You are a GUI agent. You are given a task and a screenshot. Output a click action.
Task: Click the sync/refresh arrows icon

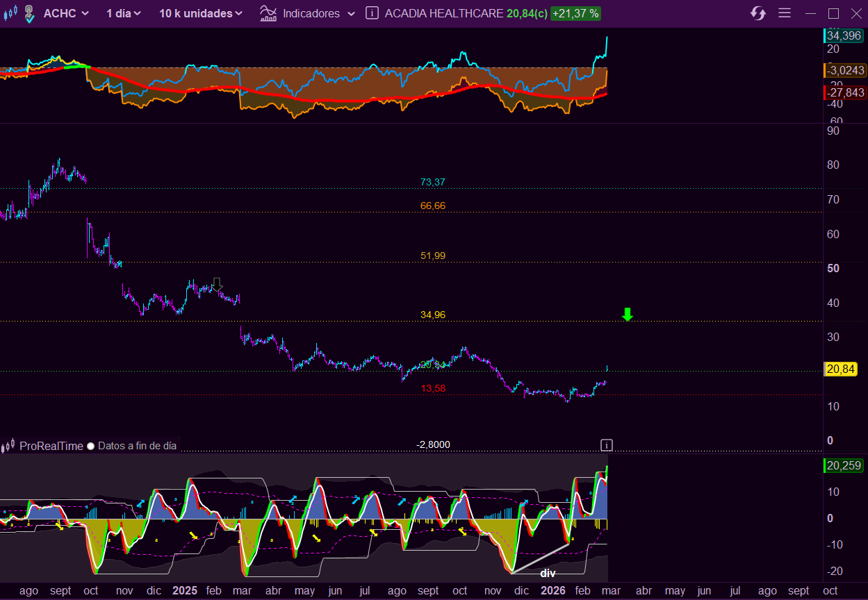click(x=758, y=13)
